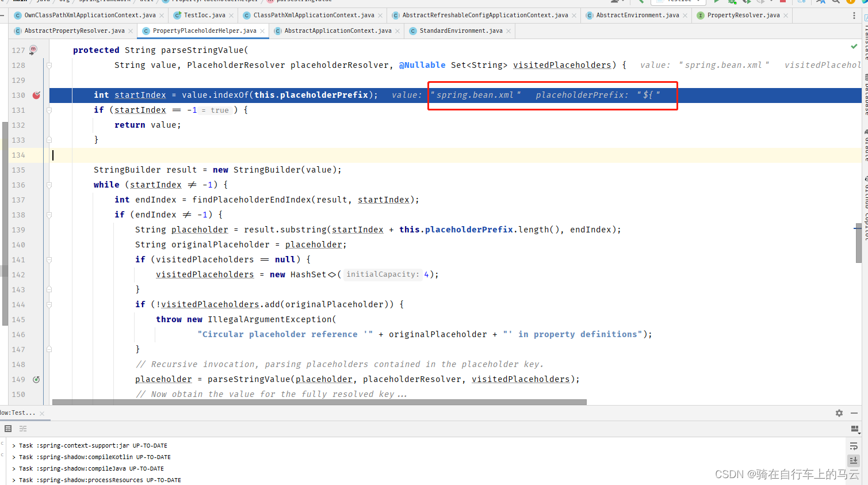
Task: Close the OwnClassPathXmlApplicationContext.java tab
Action: pos(162,16)
